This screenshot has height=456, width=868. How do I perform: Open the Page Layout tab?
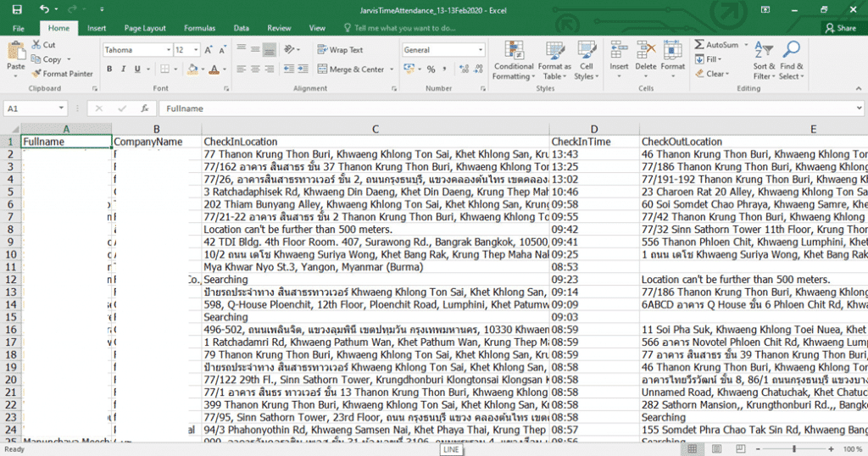pyautogui.click(x=145, y=28)
